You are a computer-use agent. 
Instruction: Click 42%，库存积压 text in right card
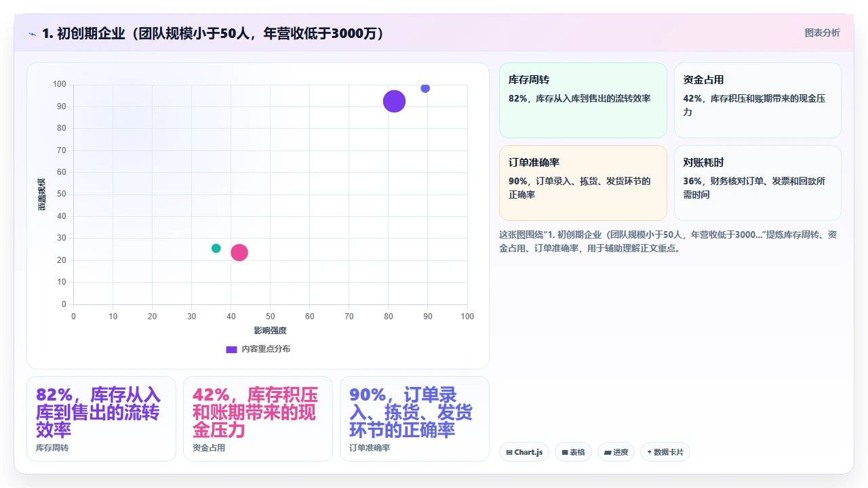pos(754,105)
